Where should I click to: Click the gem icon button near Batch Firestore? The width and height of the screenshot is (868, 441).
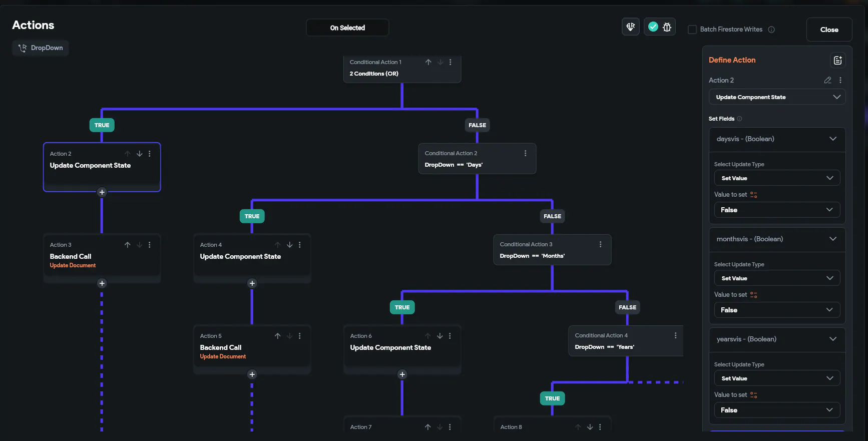pos(631,27)
